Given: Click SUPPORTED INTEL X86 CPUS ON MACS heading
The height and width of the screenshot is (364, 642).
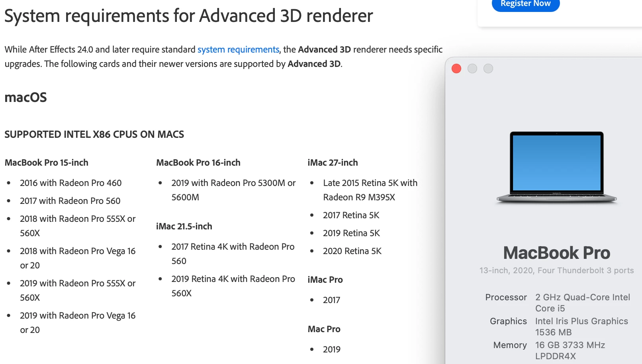Looking at the screenshot, I should click(94, 134).
